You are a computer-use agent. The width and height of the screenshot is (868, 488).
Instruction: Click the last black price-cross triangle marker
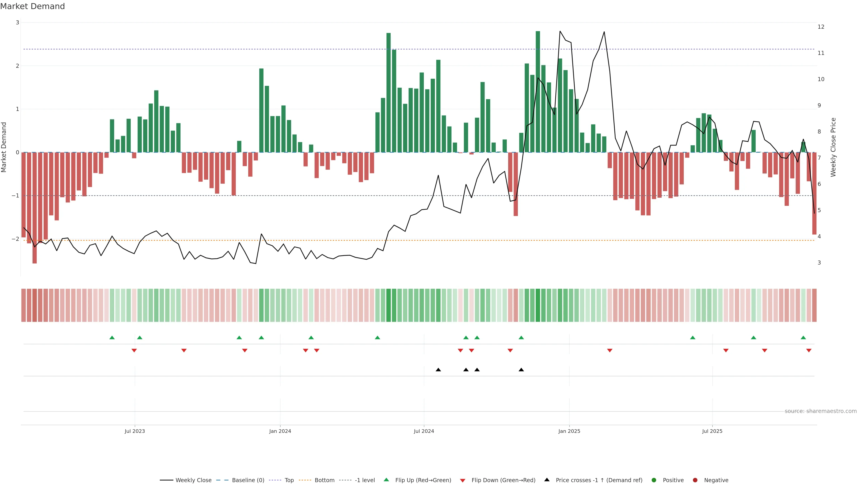pyautogui.click(x=521, y=370)
